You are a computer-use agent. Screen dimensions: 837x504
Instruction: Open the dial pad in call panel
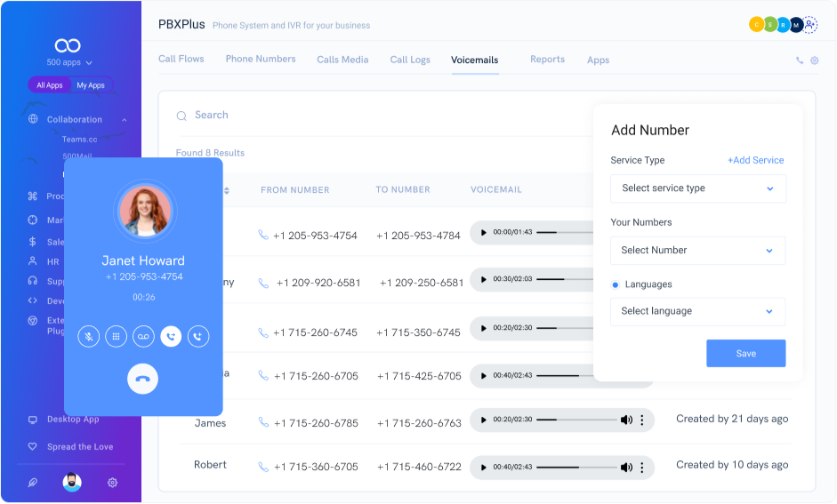[116, 336]
